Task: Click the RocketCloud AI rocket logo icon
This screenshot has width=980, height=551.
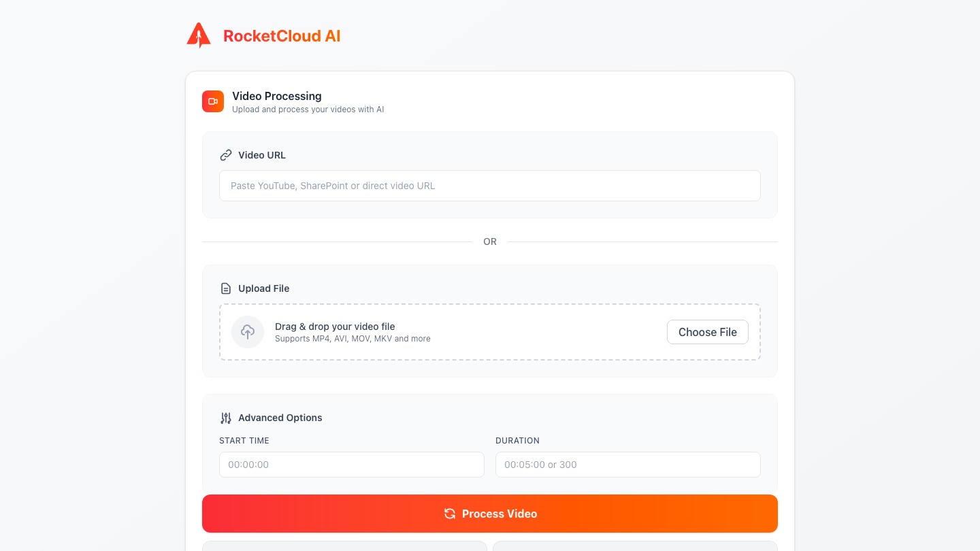Action: (x=198, y=35)
